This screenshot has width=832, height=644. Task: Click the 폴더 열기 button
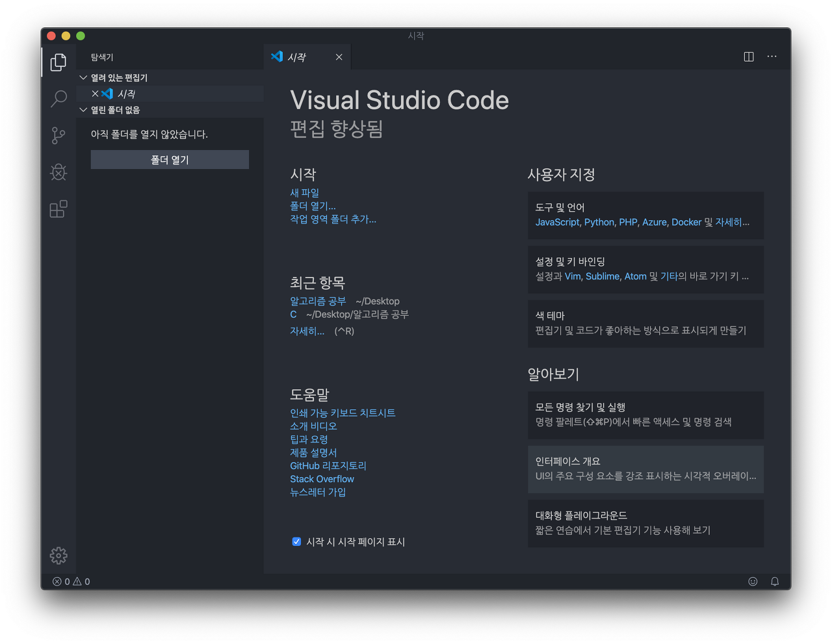pyautogui.click(x=170, y=160)
